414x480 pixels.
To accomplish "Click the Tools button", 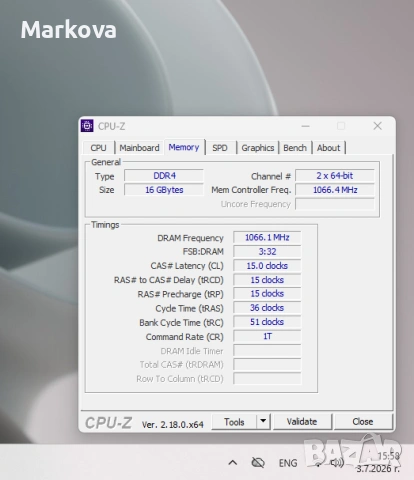I will (x=234, y=422).
